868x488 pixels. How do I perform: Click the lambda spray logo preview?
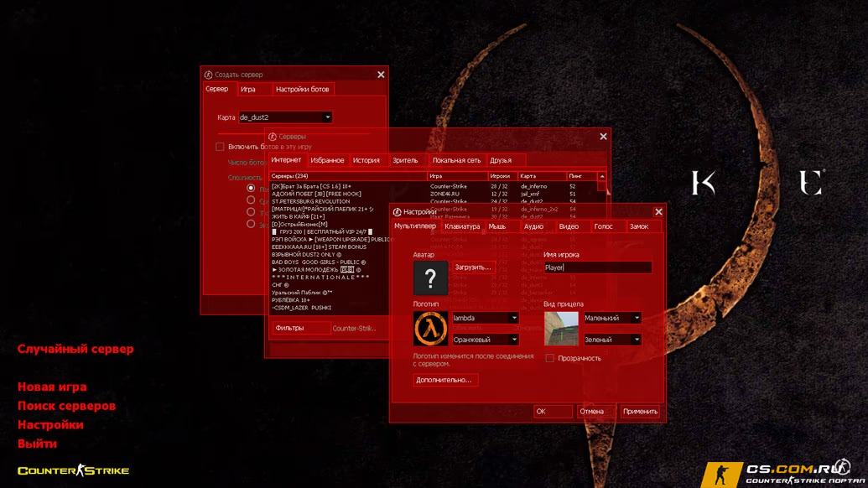[430, 328]
